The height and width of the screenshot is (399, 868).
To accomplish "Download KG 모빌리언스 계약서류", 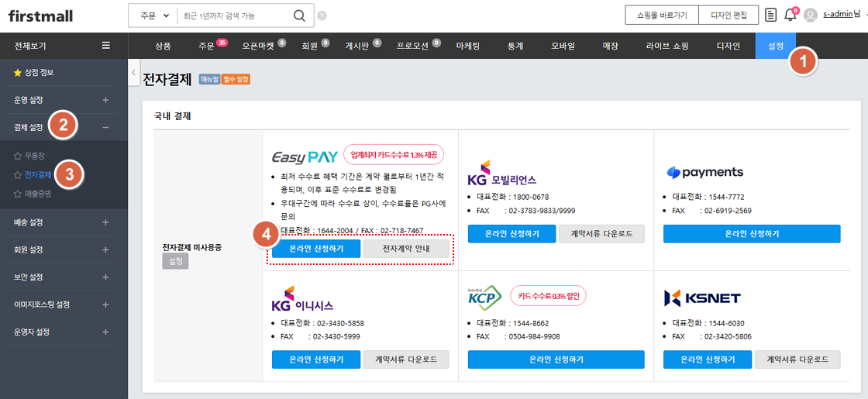I will [x=601, y=233].
